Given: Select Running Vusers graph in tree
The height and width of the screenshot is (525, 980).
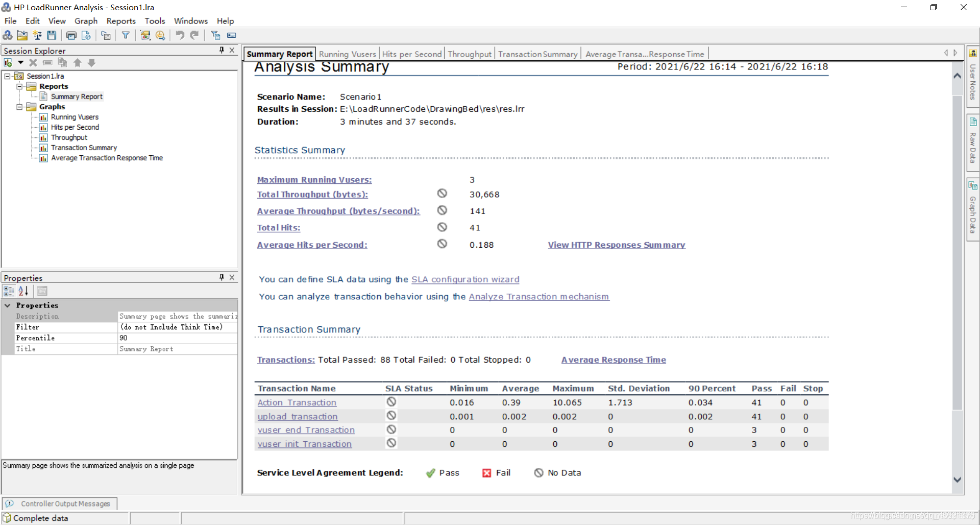Looking at the screenshot, I should point(75,117).
